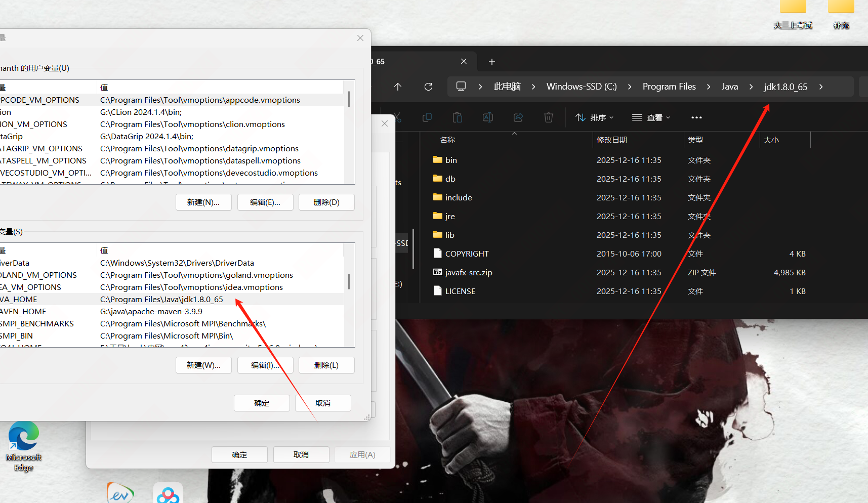Click the Cut scissors icon in Explorer toolbar
This screenshot has width=868, height=503.
tap(398, 117)
